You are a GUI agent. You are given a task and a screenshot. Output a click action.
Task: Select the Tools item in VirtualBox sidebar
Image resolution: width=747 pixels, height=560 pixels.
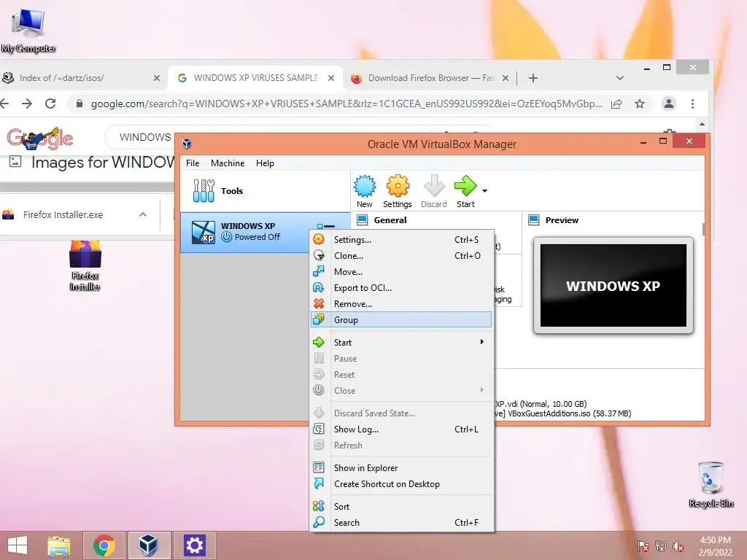[265, 191]
